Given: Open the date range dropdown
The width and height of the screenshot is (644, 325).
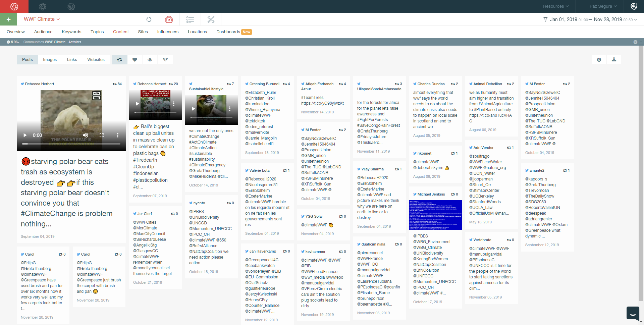Looking at the screenshot, I should [x=593, y=19].
